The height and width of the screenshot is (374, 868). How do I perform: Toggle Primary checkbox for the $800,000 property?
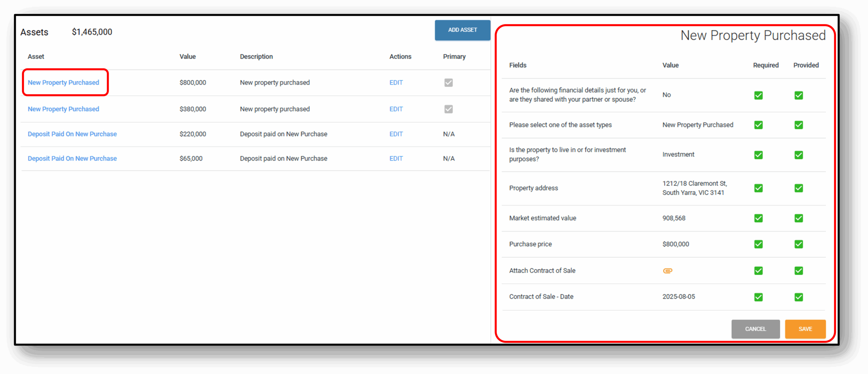click(448, 83)
